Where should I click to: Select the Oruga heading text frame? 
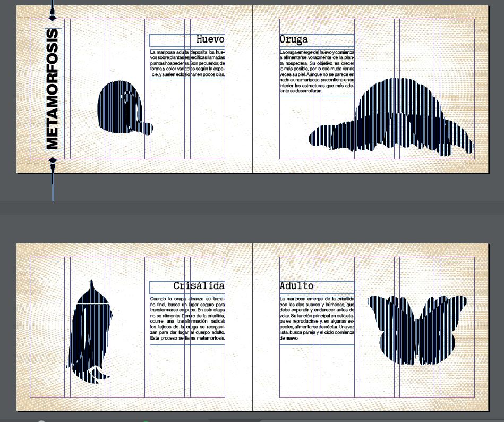point(317,40)
